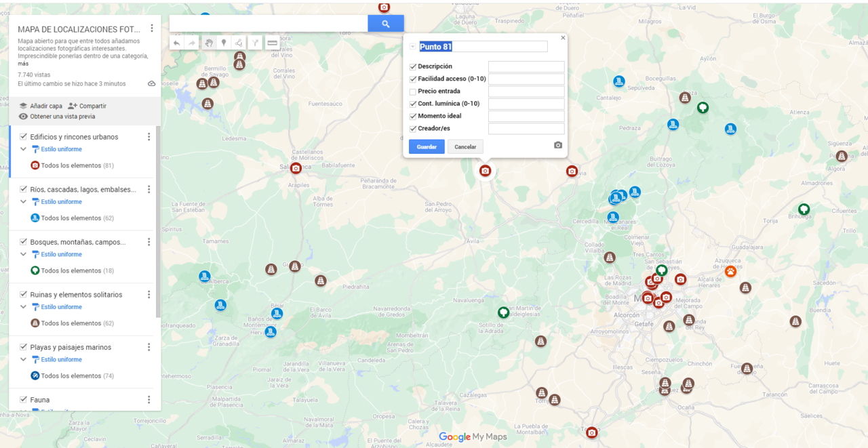The width and height of the screenshot is (868, 448).
Task: Open options menu for Playas y paisajes marinos
Action: tap(149, 347)
